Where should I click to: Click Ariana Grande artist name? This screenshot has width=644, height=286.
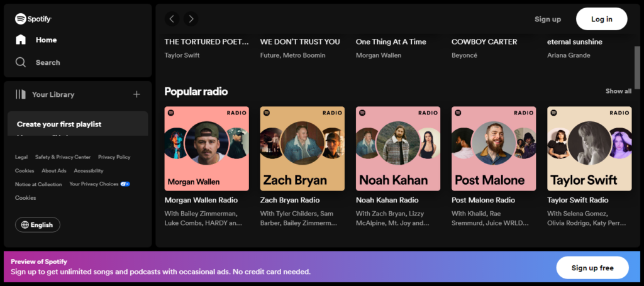tap(569, 55)
